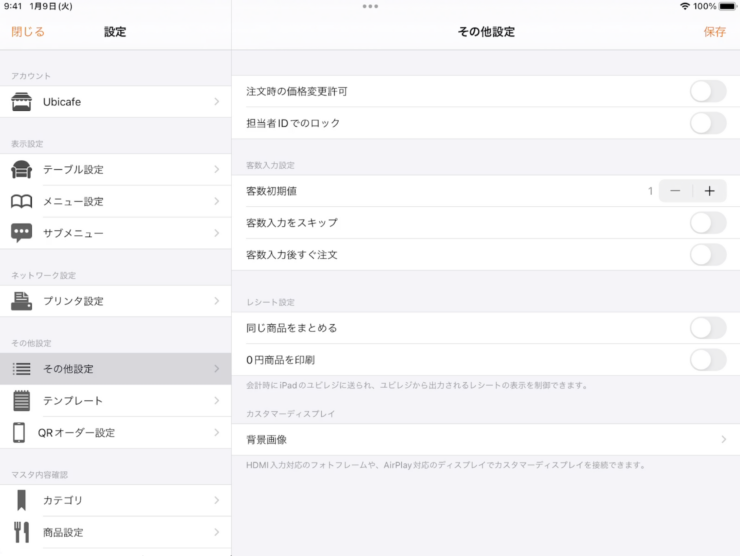Open QRオーダー設定 row chevron
This screenshot has width=740, height=556.
point(217,433)
